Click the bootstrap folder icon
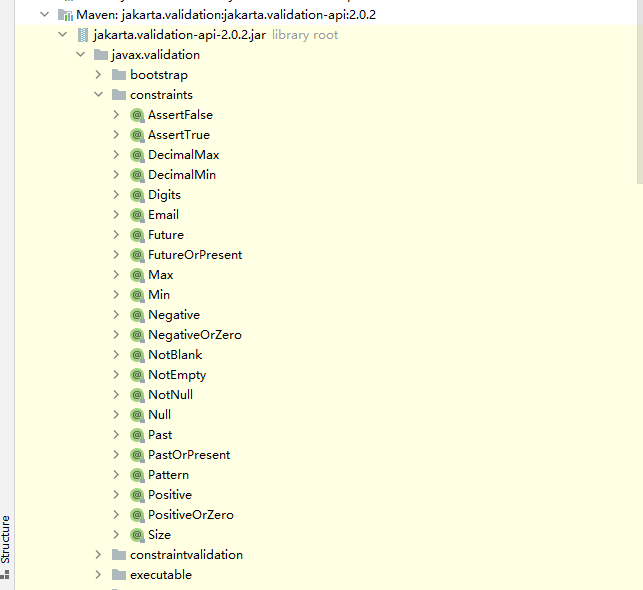The height and width of the screenshot is (590, 643). [119, 75]
